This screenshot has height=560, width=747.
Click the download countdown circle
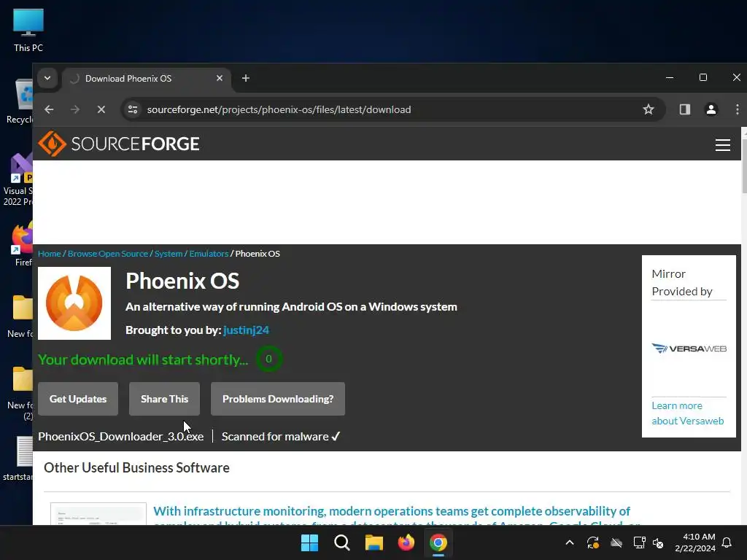click(268, 359)
